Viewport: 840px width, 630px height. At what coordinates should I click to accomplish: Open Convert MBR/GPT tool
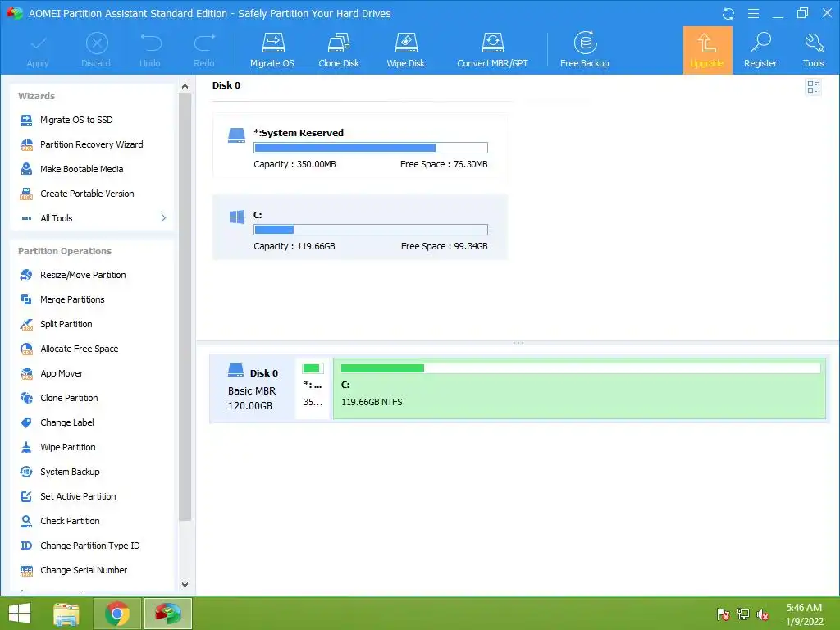492,50
